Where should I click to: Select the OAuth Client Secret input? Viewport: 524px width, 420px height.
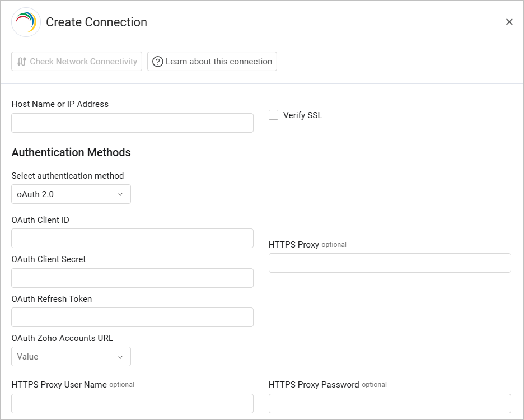pos(132,278)
